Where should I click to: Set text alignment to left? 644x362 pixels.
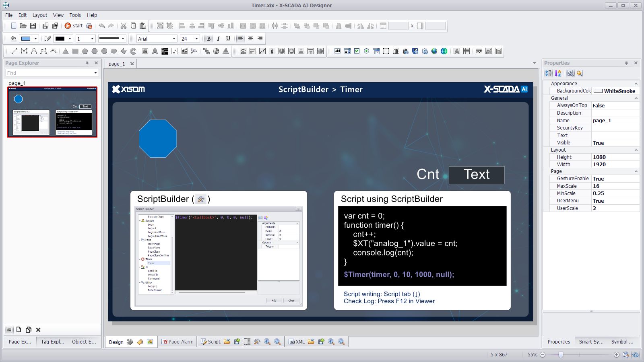tap(241, 39)
